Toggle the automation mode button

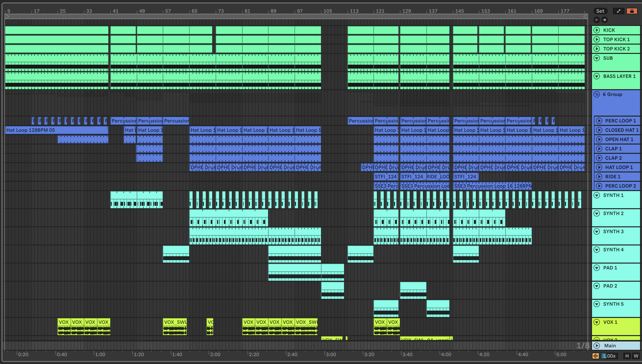tap(618, 11)
